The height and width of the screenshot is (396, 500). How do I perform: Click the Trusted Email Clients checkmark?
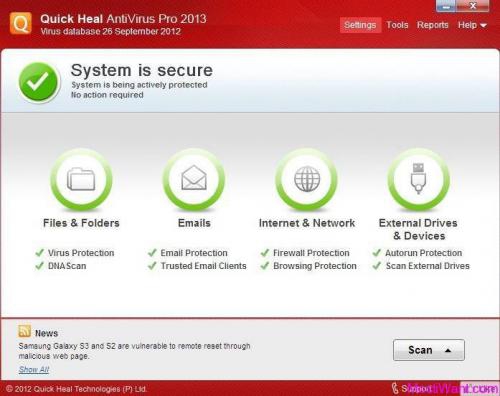point(152,266)
